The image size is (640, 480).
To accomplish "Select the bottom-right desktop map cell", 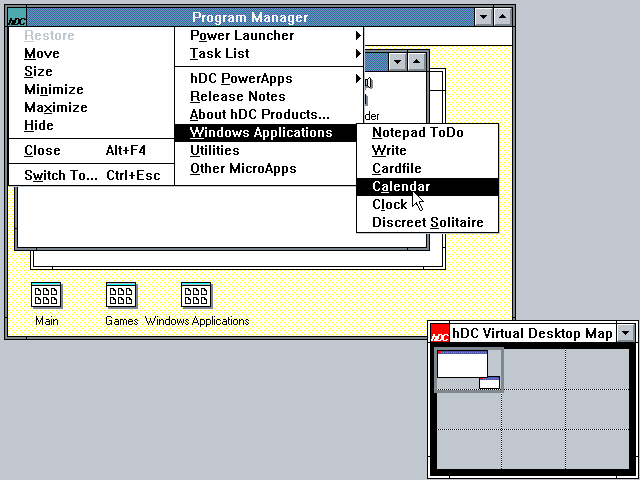I will (x=597, y=448).
